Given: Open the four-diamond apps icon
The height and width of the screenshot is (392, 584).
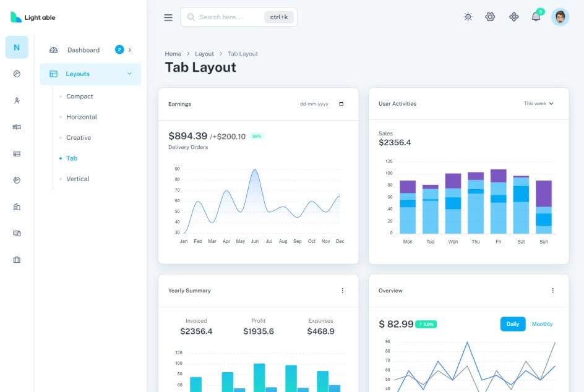Looking at the screenshot, I should tap(513, 17).
